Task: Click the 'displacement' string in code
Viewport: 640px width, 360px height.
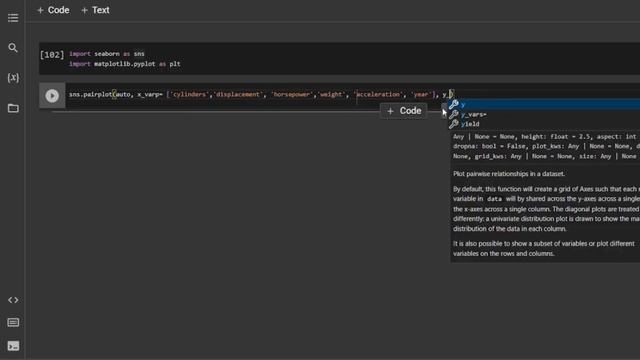Action: [238, 95]
